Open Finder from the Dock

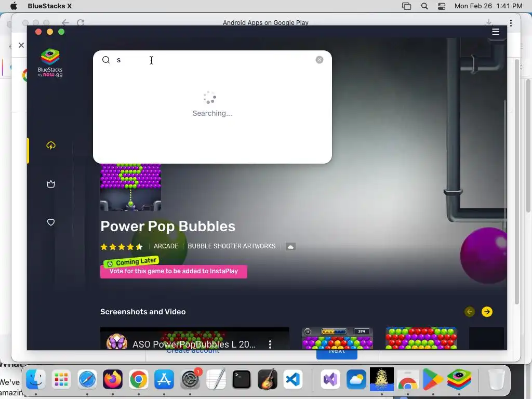pos(36,379)
